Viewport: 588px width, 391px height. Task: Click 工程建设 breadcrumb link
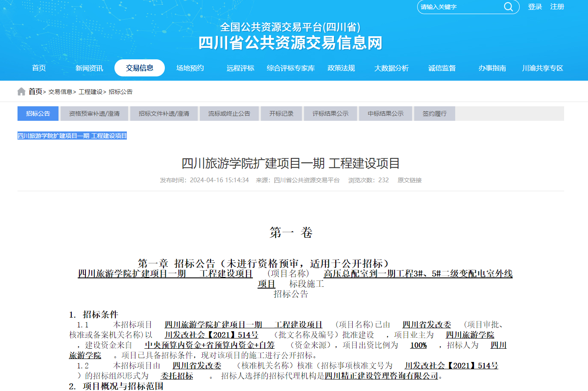pyautogui.click(x=91, y=92)
